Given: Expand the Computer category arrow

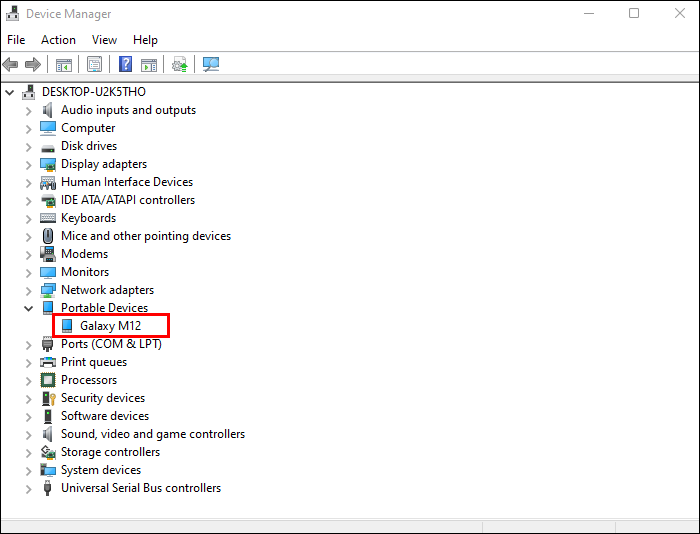Looking at the screenshot, I should (28, 129).
